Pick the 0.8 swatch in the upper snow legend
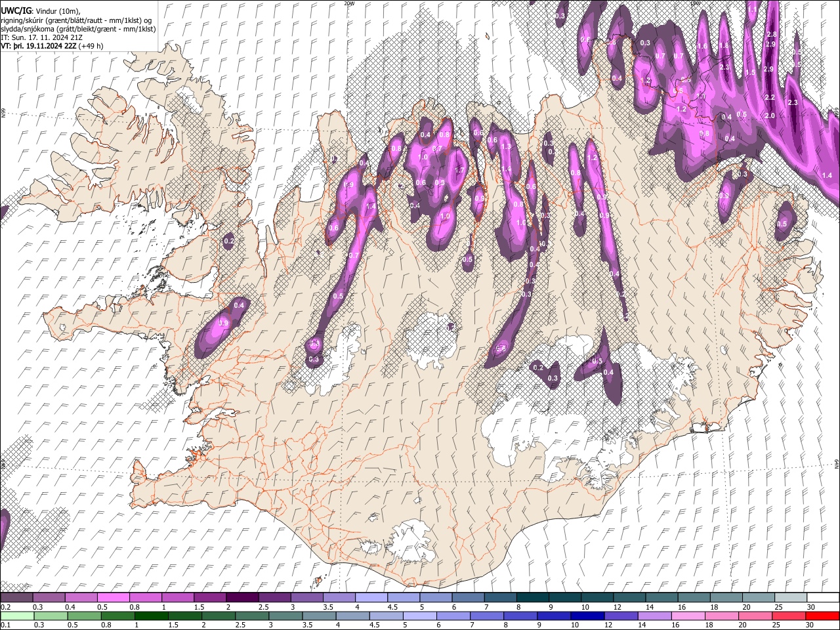840x630 pixels. [145, 597]
